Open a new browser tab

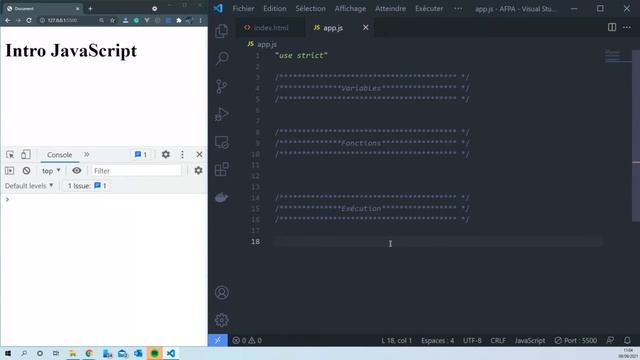click(x=90, y=8)
